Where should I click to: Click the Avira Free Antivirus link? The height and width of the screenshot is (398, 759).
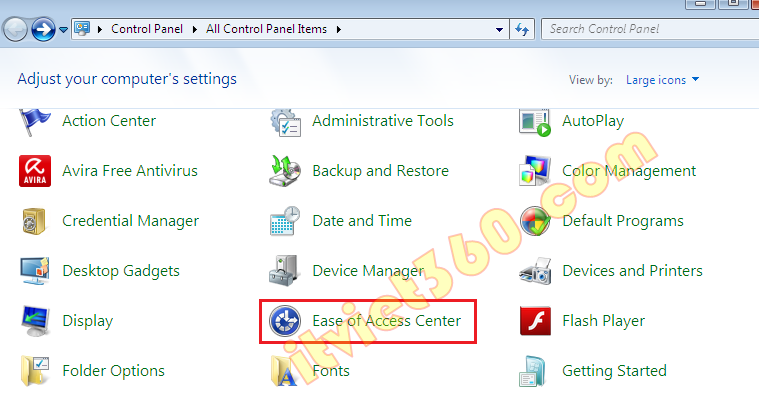(x=130, y=171)
